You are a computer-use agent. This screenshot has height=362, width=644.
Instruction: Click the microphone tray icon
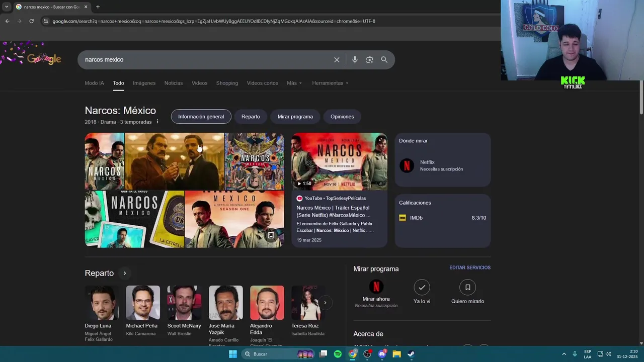(x=575, y=354)
